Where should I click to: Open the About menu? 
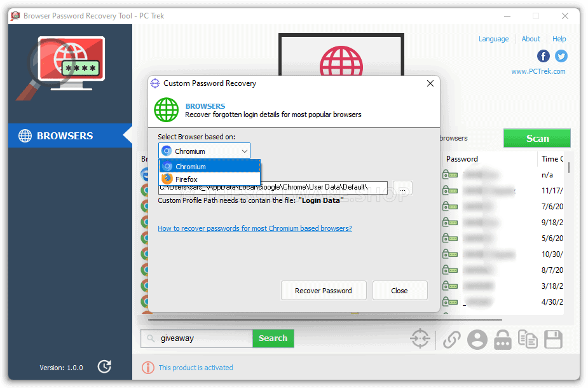[532, 39]
